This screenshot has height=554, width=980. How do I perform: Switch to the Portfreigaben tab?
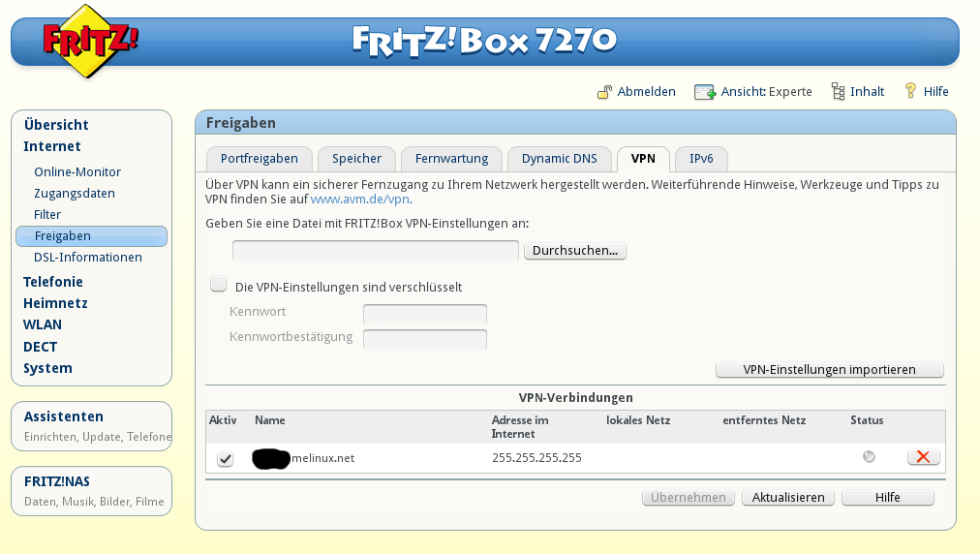260,159
